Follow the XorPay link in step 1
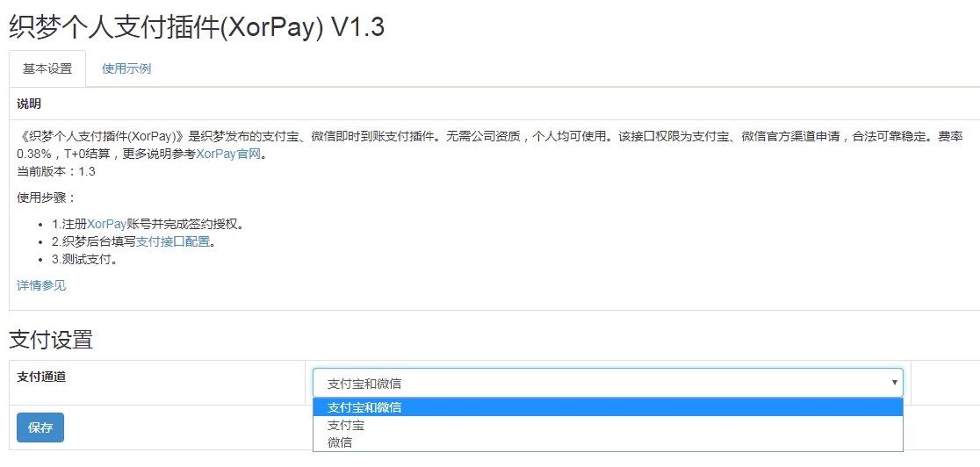Viewport: 980px width, 467px height. (x=107, y=225)
